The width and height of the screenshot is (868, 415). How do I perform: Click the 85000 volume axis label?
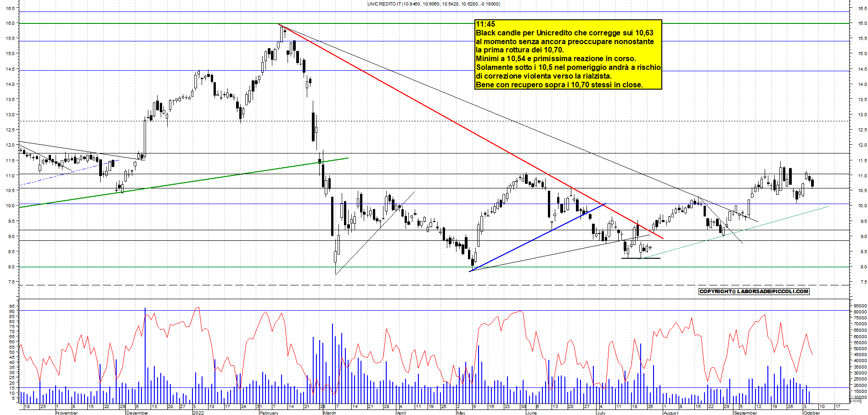coord(860,306)
